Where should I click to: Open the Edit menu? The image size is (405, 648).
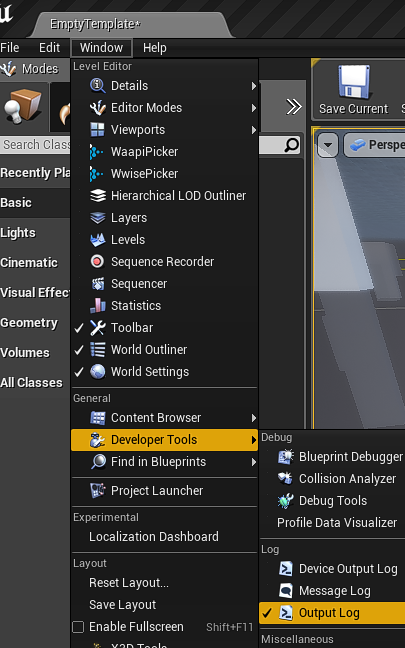click(x=50, y=48)
